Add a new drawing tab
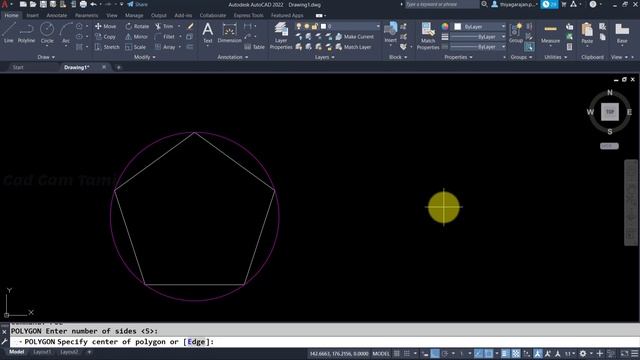The height and width of the screenshot is (360, 640). coord(119,67)
